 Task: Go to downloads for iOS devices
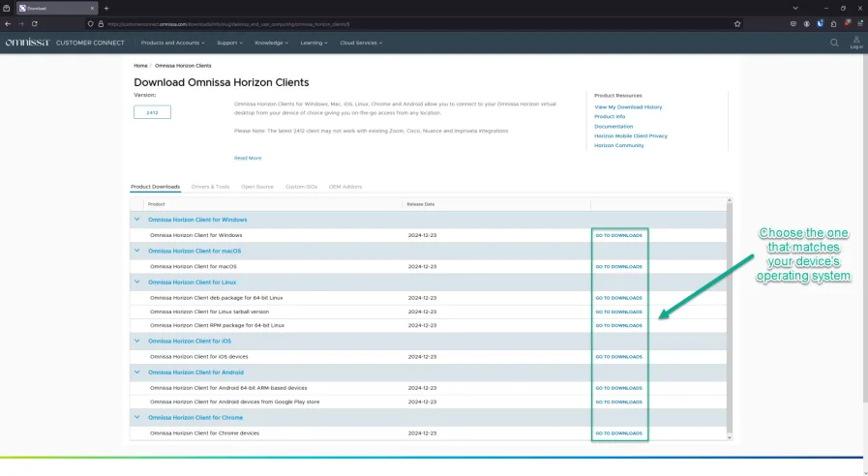click(619, 357)
